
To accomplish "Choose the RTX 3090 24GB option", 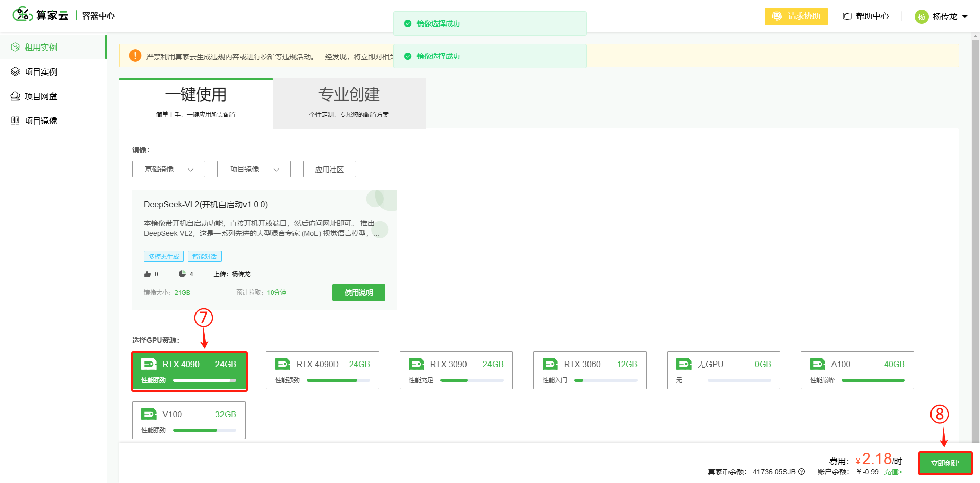I will click(x=456, y=370).
